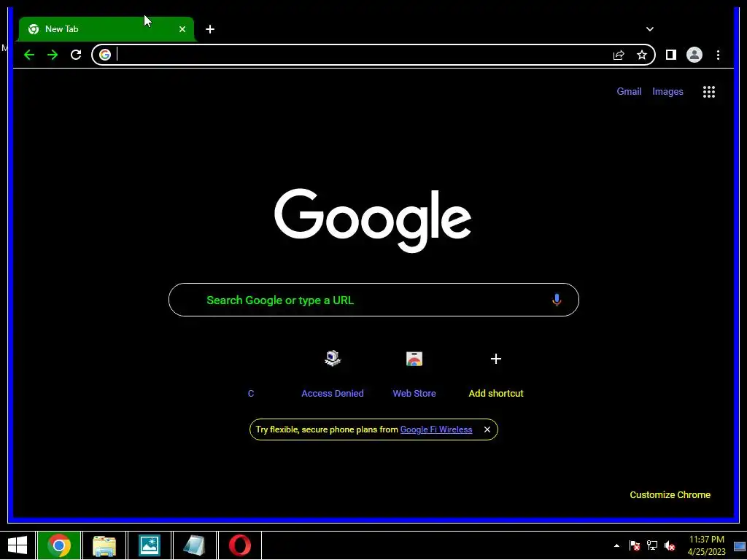Click the Search Google or type a URL box

[373, 300]
